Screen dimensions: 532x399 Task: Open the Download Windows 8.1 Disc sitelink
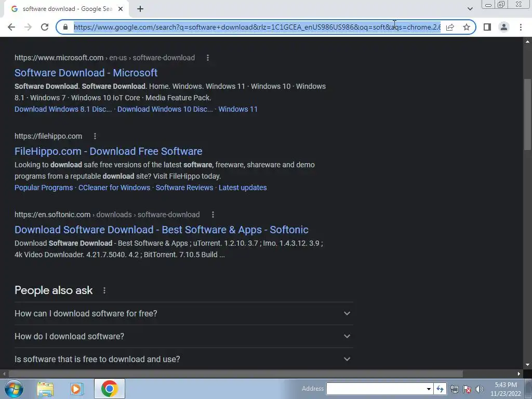63,109
